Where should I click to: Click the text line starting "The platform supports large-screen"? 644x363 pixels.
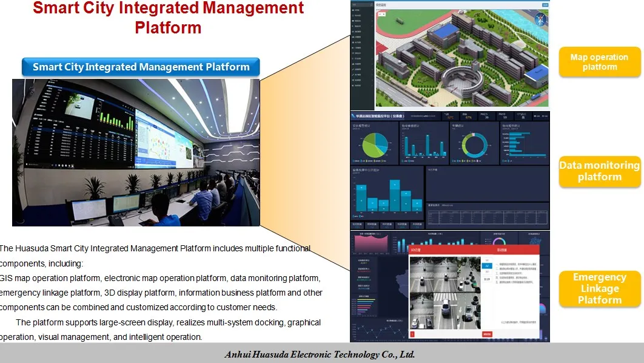point(169,322)
